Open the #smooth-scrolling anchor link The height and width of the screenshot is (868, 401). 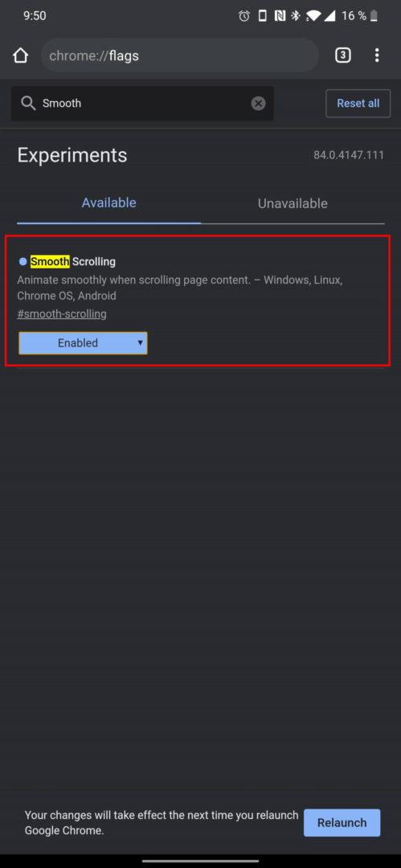click(x=62, y=314)
